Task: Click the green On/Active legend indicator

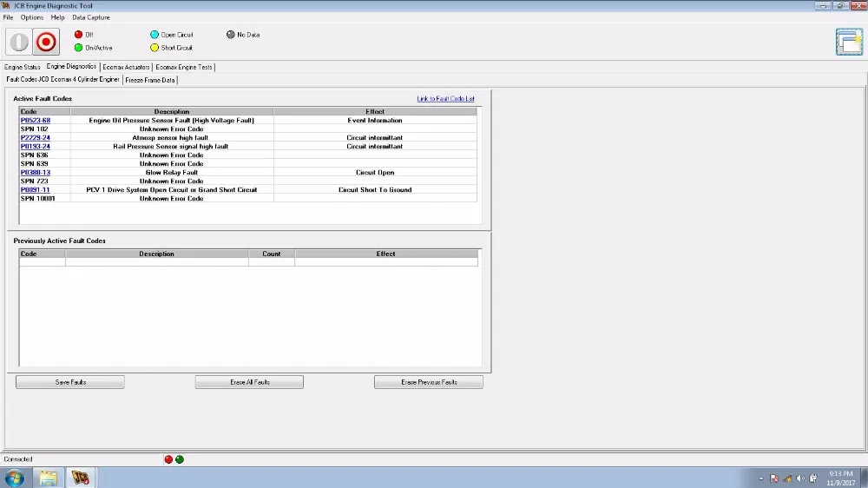Action: click(79, 48)
